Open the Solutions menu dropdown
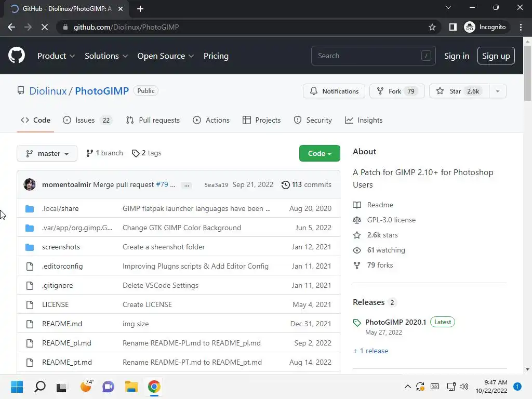The width and height of the screenshot is (532, 399). coord(106,56)
